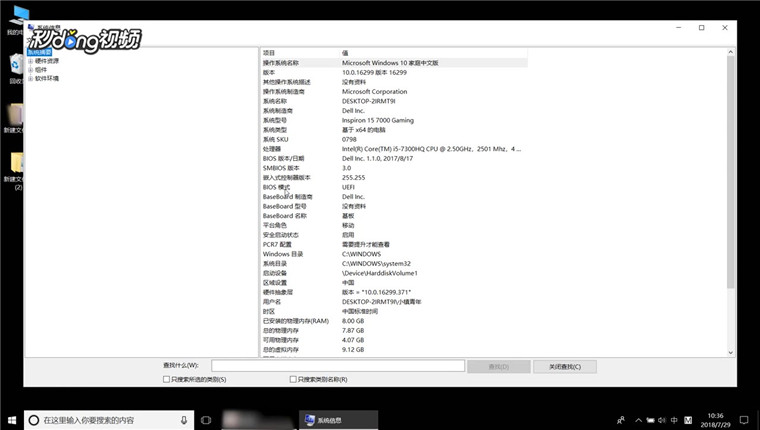Expand the 组件 tree node
This screenshot has height=430, width=760.
point(30,70)
